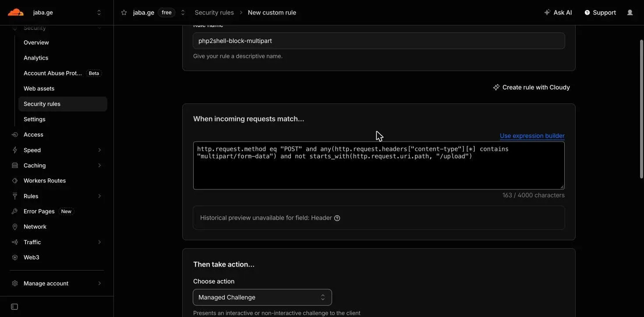644x317 pixels.
Task: Grab the expression textarea resize handle
Action: tap(562, 186)
